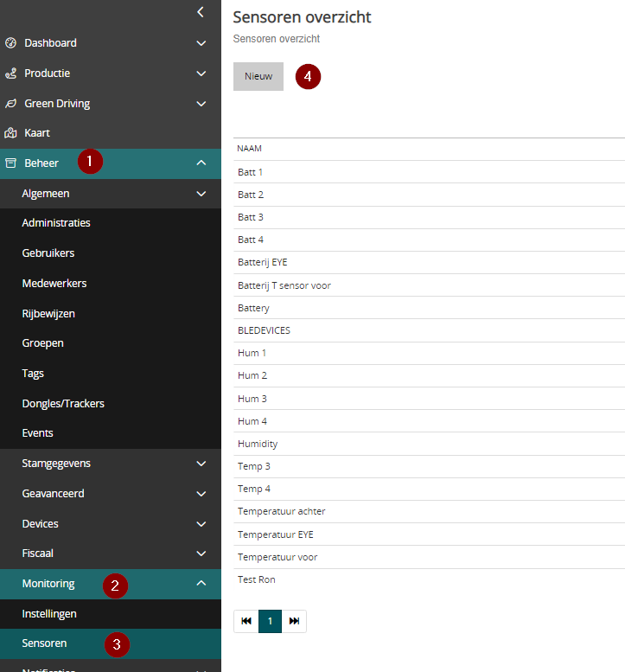
Task: Expand the Geavanceerd chevron
Action: pos(201,494)
